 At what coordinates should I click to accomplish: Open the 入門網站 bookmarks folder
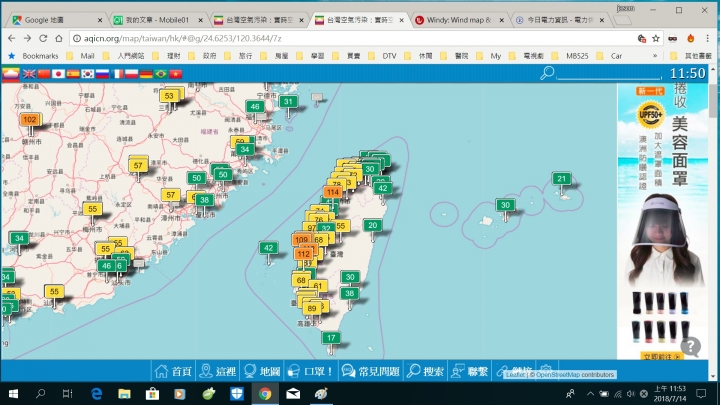tap(124, 56)
